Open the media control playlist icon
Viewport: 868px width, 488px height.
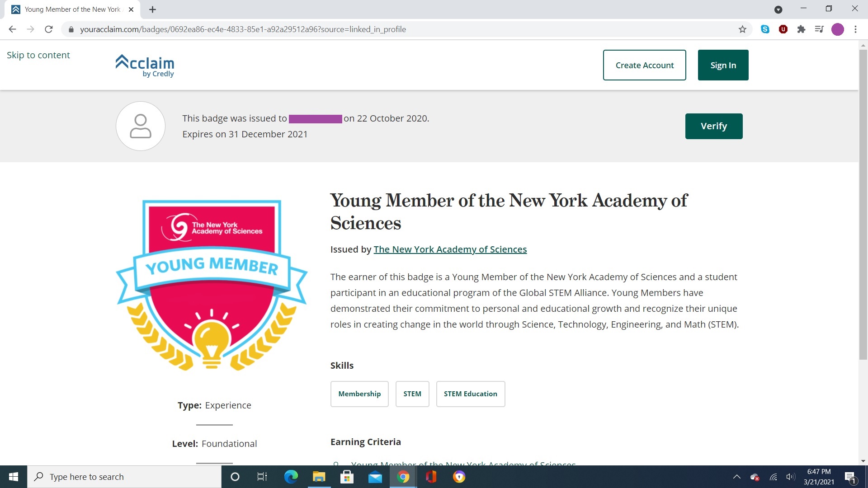coord(819,29)
